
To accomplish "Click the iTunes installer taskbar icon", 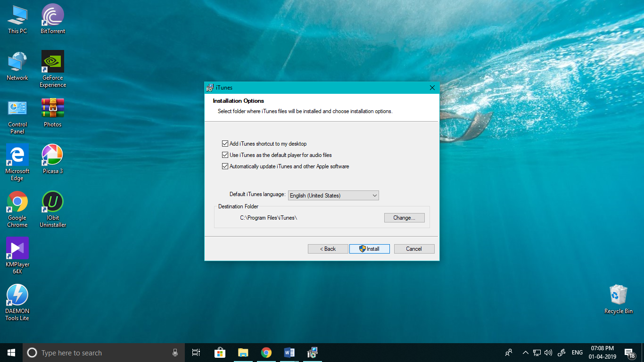I will pos(313,353).
